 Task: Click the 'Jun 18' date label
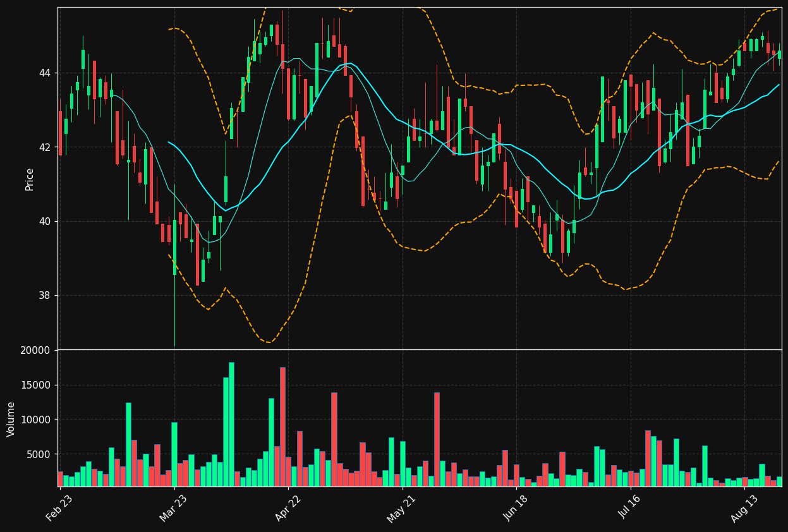pyautogui.click(x=515, y=507)
